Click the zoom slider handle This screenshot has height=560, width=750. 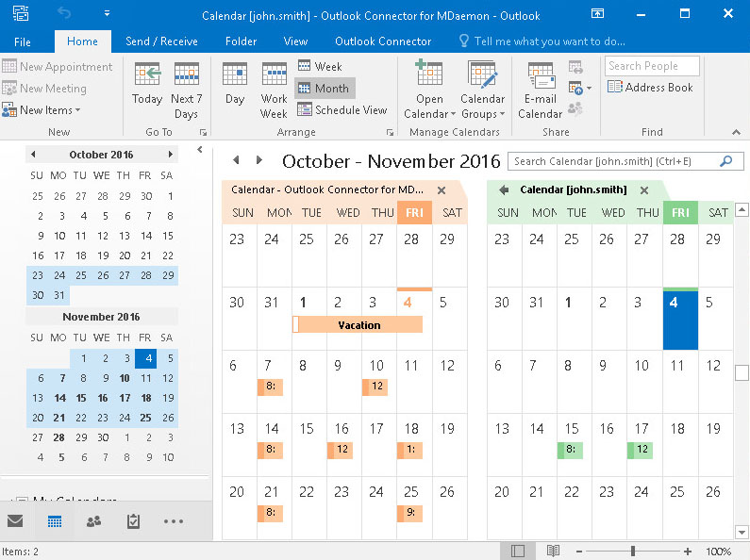pos(633,551)
